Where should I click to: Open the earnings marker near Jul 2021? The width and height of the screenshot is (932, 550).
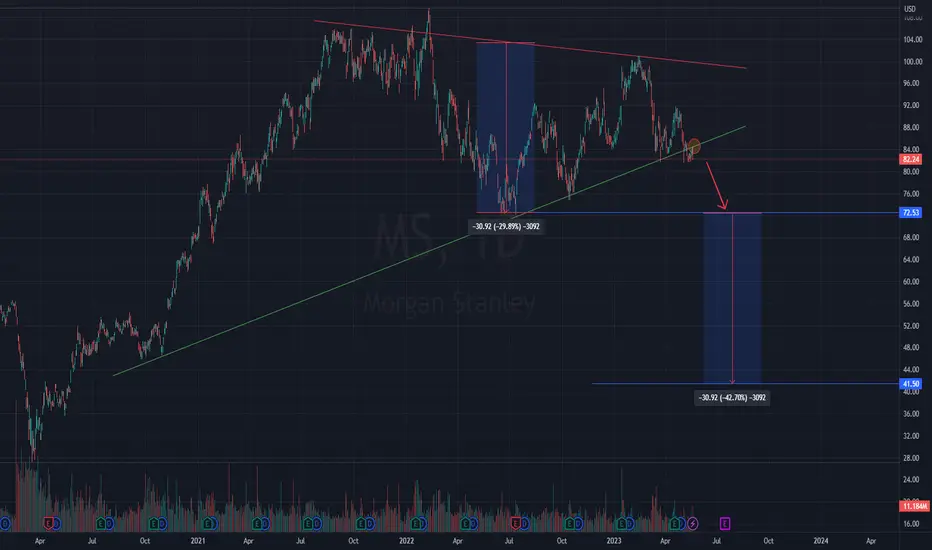(308, 523)
